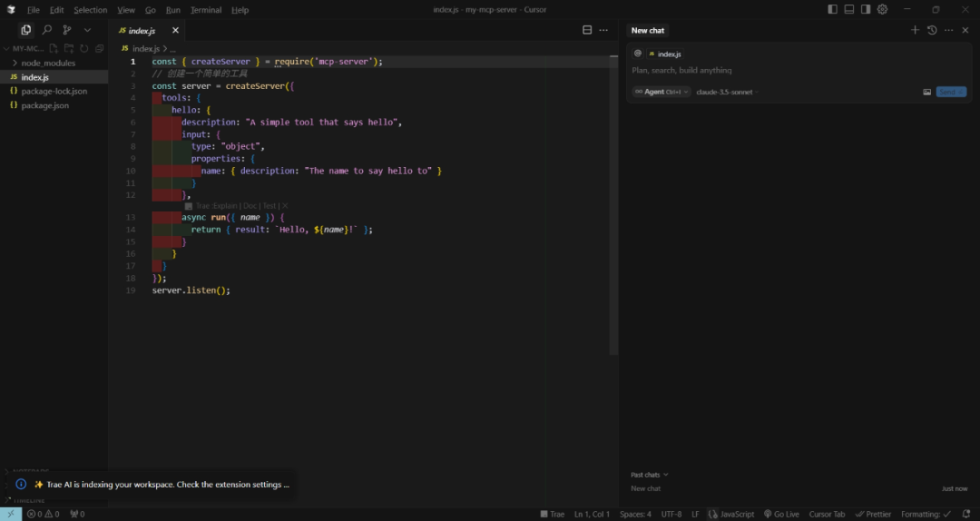Open the Go menu

[151, 10]
